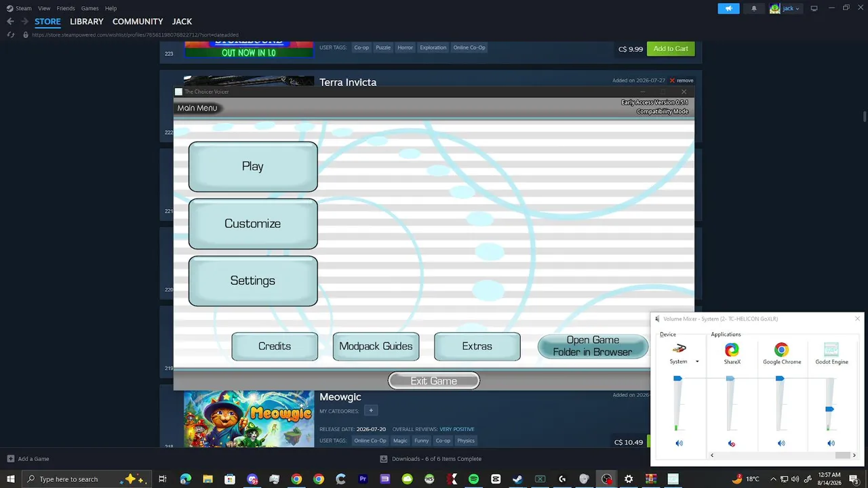Viewport: 868px width, 488px height.
Task: Toggle Steam Big Picture mode icon
Action: 814,8
